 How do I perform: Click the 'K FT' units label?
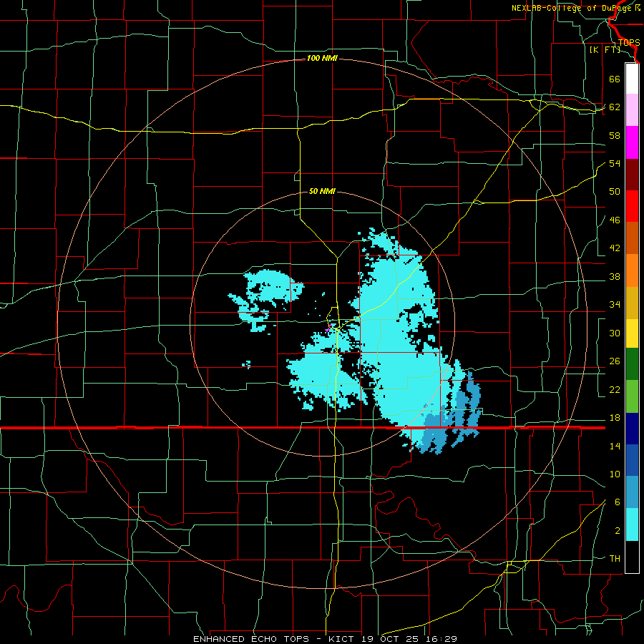tap(605, 50)
